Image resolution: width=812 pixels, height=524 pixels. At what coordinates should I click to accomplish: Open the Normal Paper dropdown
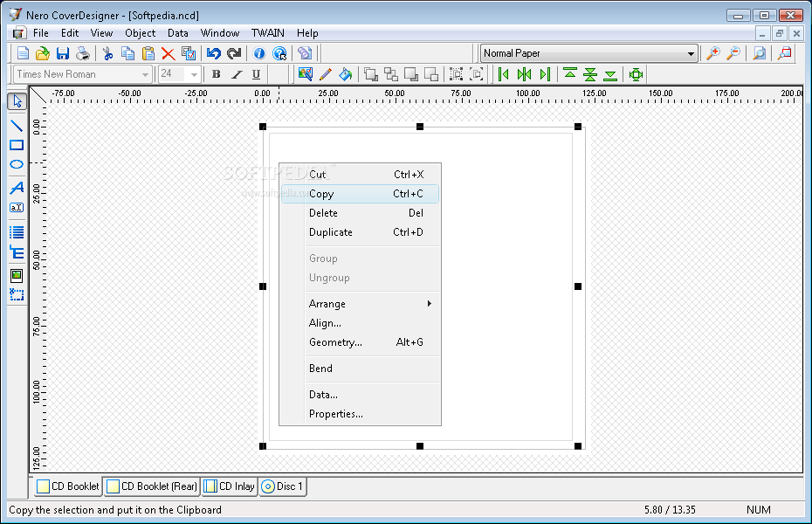point(691,53)
